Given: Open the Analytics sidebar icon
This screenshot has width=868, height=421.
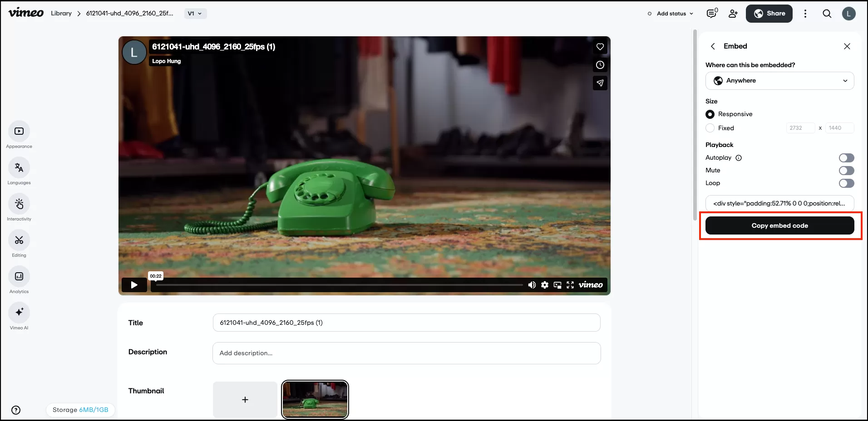Looking at the screenshot, I should tap(19, 276).
